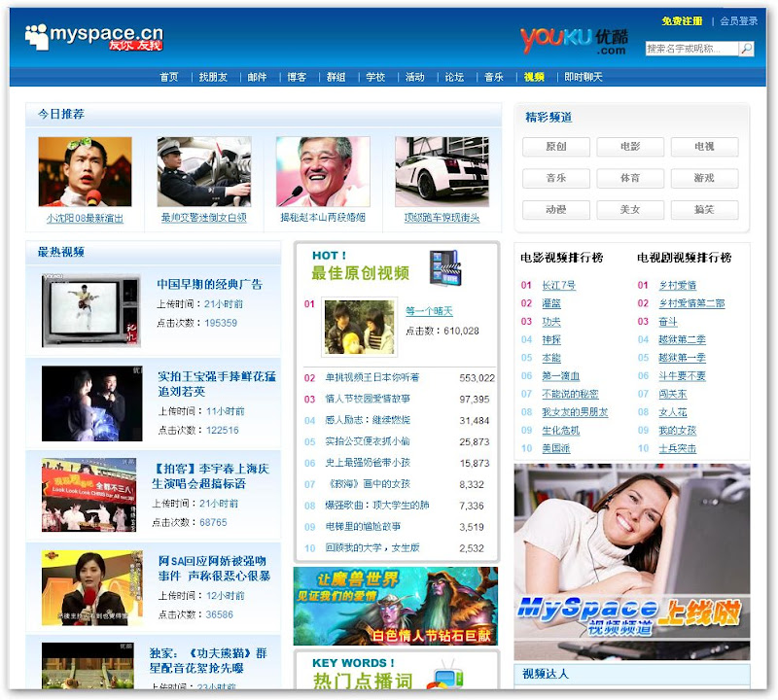
Task: Focus the search name input field
Action: [691, 49]
